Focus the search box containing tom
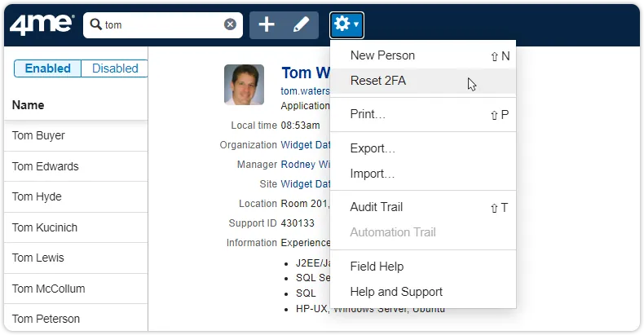This screenshot has width=644, height=335. [x=163, y=25]
